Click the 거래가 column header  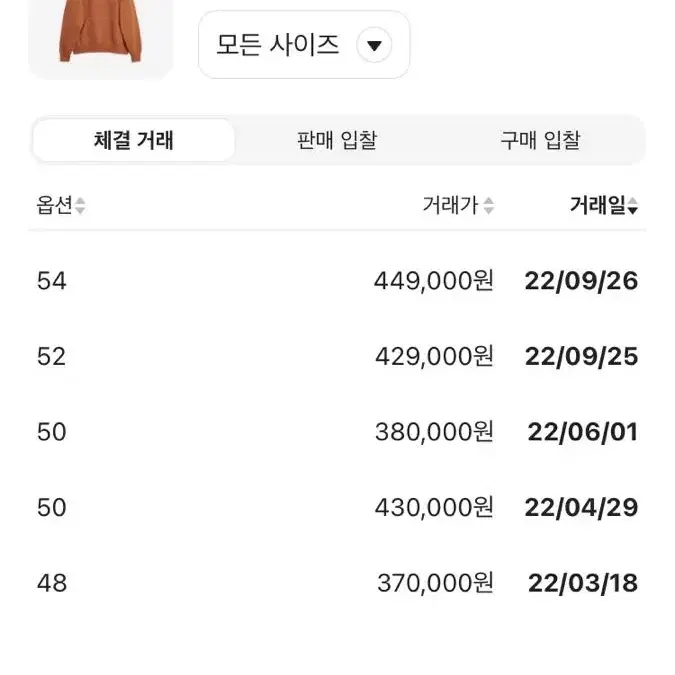[x=450, y=205]
